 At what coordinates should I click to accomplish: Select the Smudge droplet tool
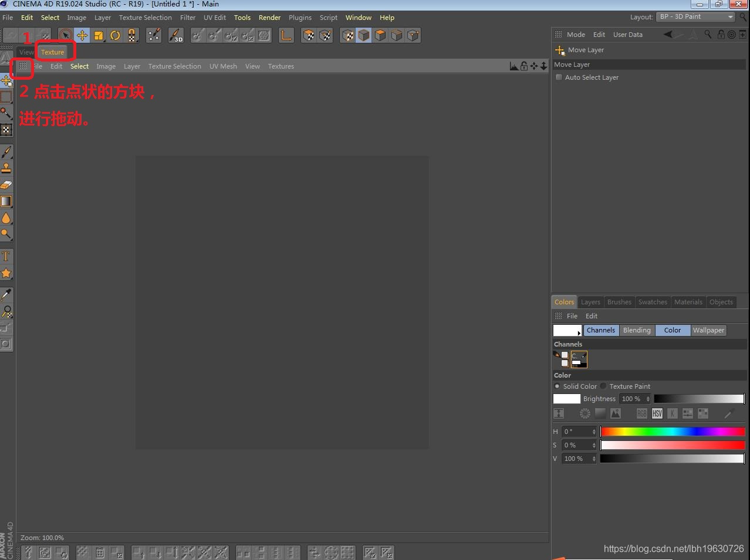6,218
